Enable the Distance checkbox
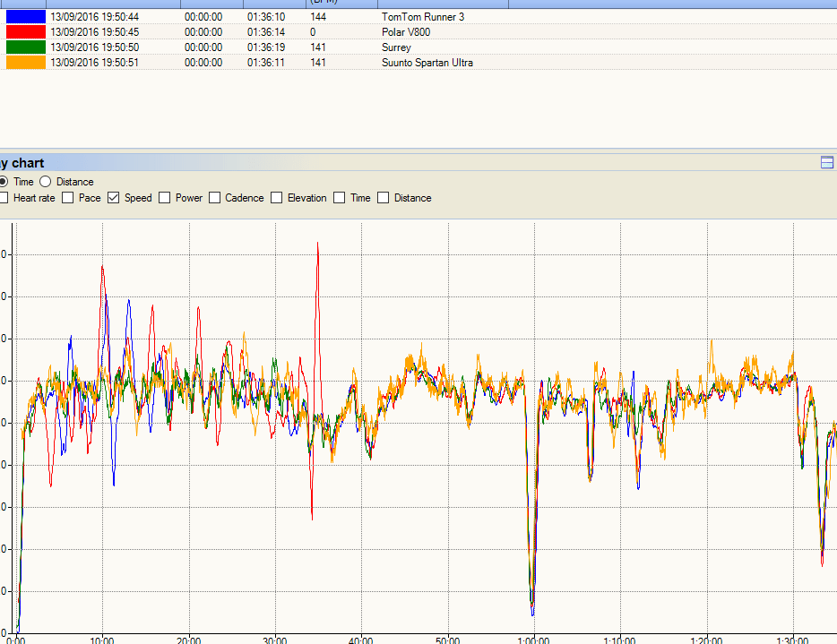 [383, 198]
